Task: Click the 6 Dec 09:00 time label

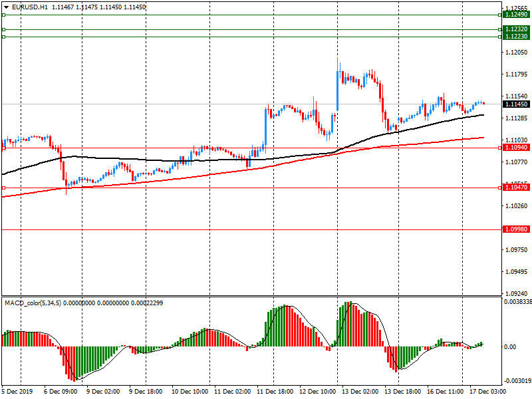Action: click(61, 392)
